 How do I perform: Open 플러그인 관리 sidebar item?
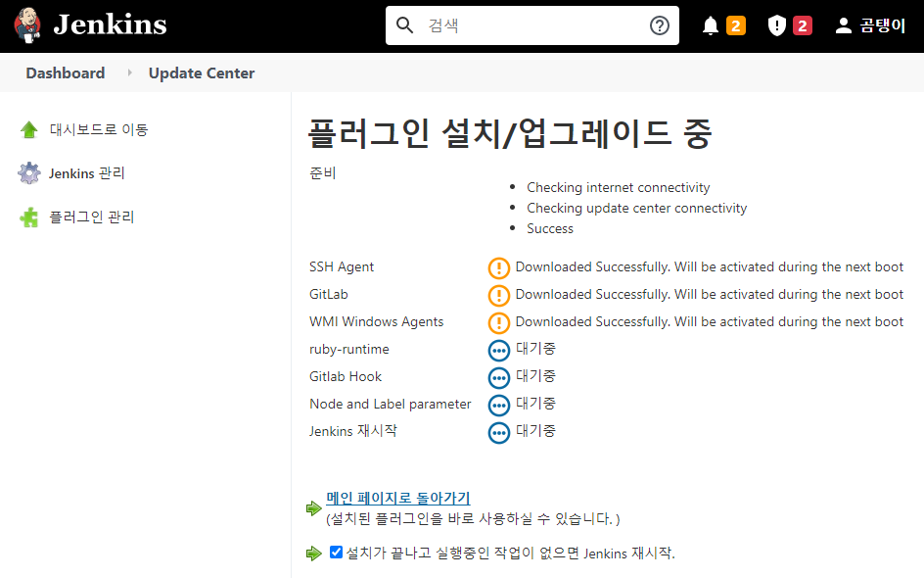pyautogui.click(x=91, y=217)
